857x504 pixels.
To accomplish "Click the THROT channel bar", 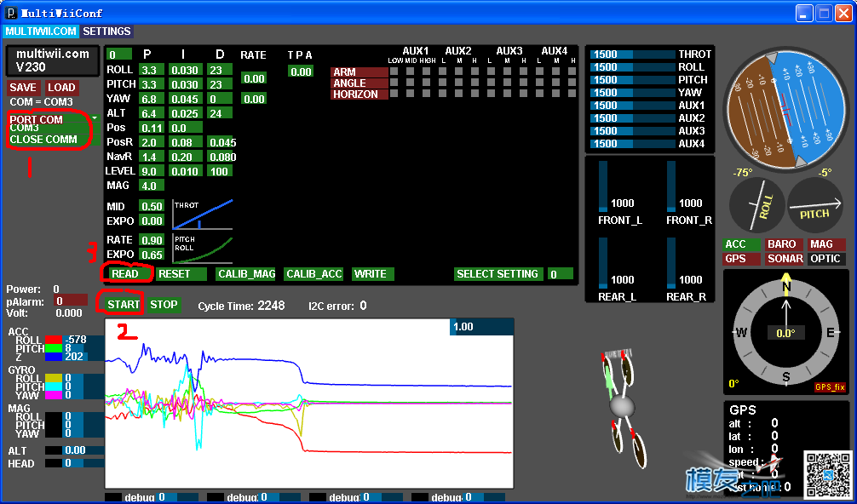I will (633, 54).
